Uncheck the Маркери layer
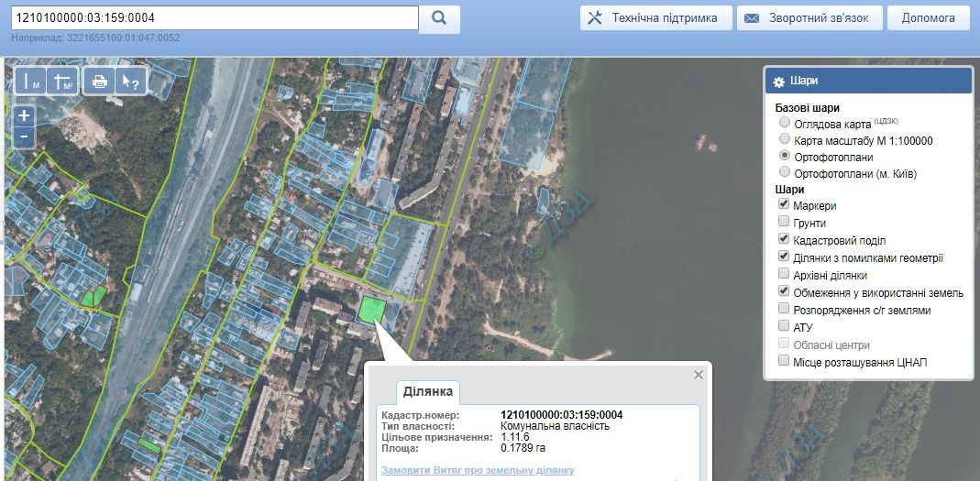Viewport: 980px width, 481px height. point(784,205)
